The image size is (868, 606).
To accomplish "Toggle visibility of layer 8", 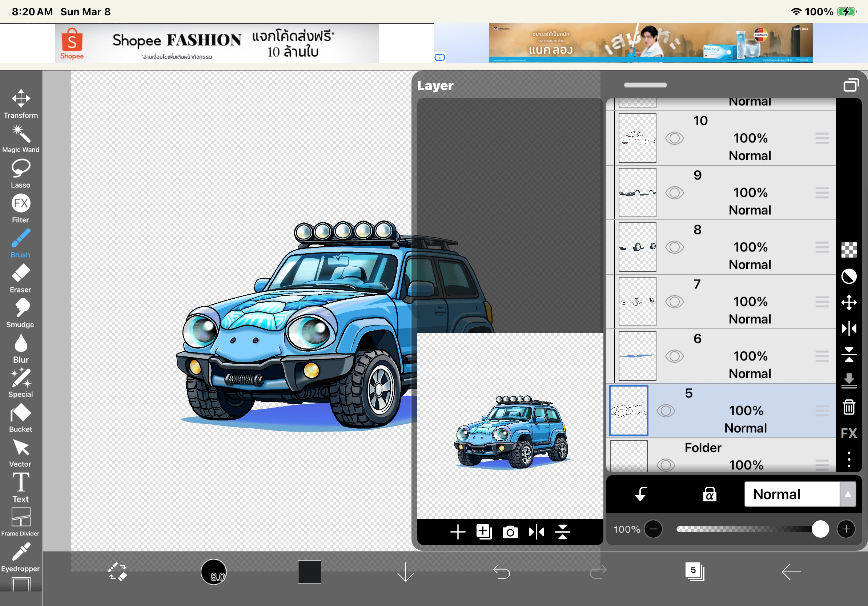I will point(674,247).
